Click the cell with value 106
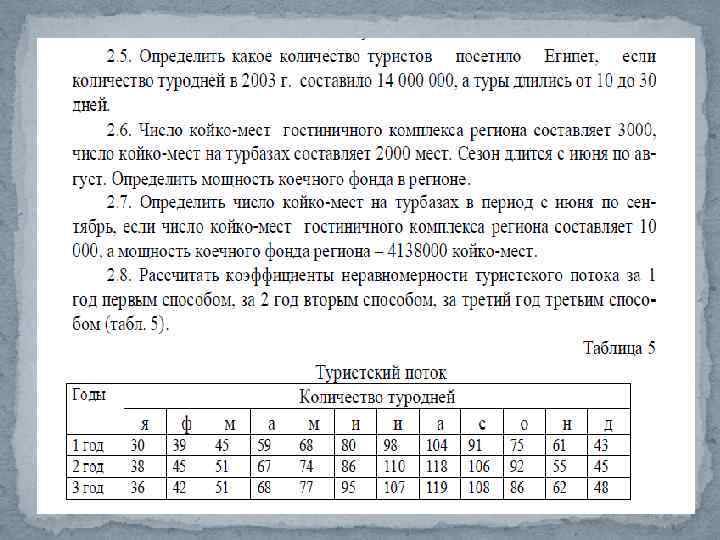Screen dimensions: 720x540 (x=478, y=466)
